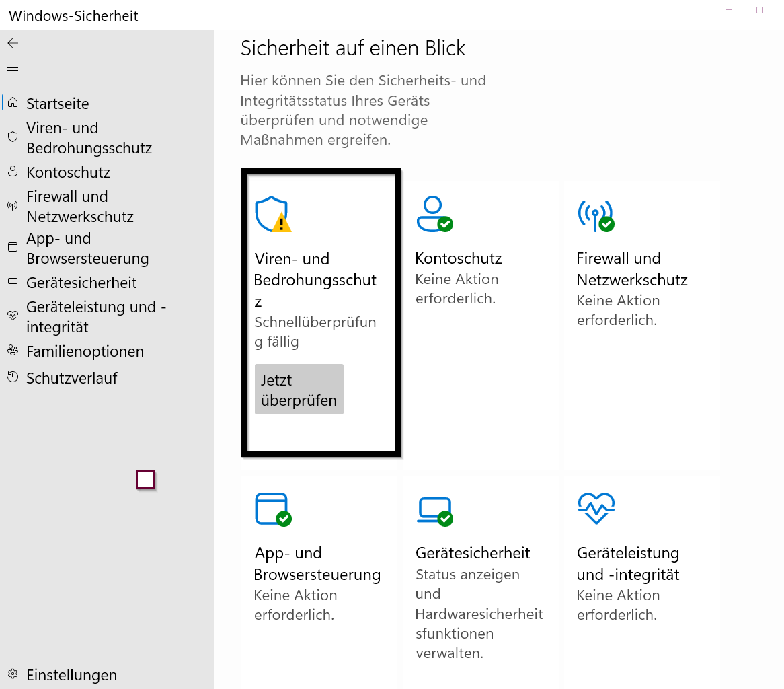Click the Startseite home icon in sidebar
This screenshot has width=784, height=689.
(13, 102)
